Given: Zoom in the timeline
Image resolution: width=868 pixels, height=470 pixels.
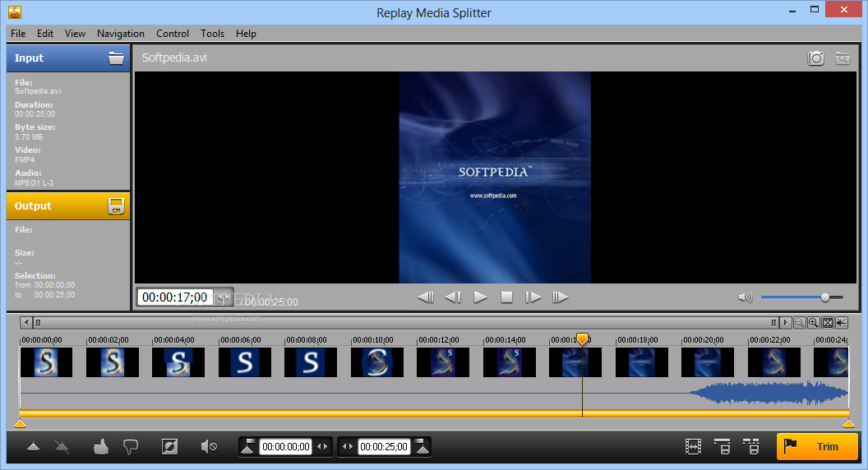Looking at the screenshot, I should point(813,323).
